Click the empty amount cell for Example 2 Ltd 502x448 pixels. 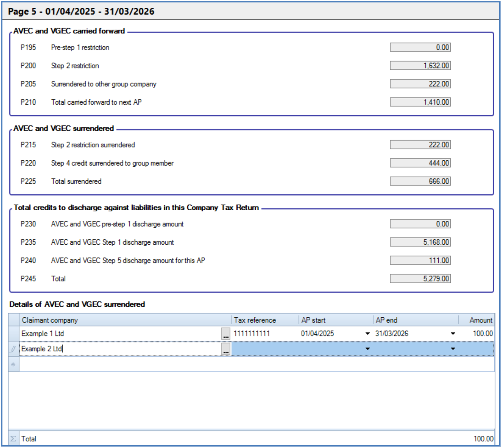(x=476, y=349)
